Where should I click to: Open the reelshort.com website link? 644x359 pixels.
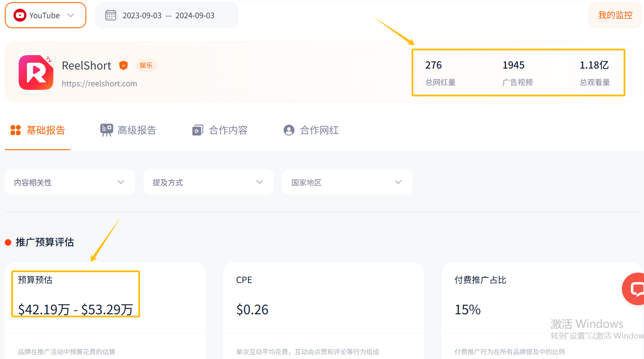[99, 83]
